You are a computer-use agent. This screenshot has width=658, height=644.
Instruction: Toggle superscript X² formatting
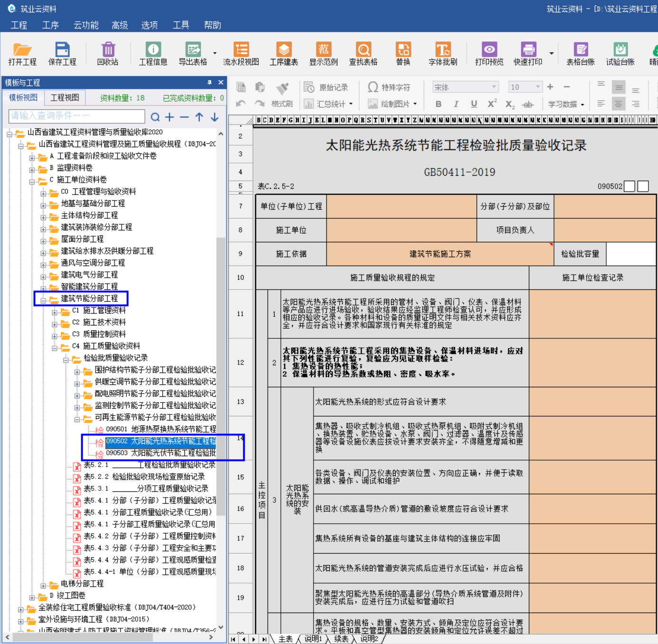(492, 104)
